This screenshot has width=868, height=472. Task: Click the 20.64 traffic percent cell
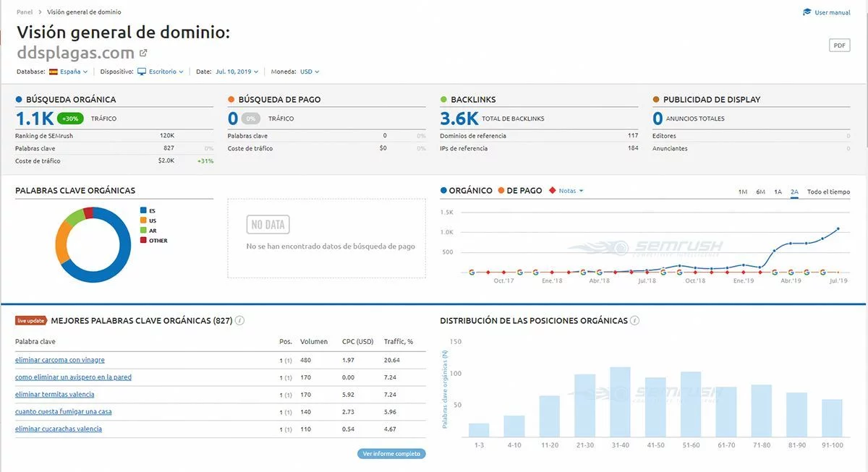pos(392,360)
